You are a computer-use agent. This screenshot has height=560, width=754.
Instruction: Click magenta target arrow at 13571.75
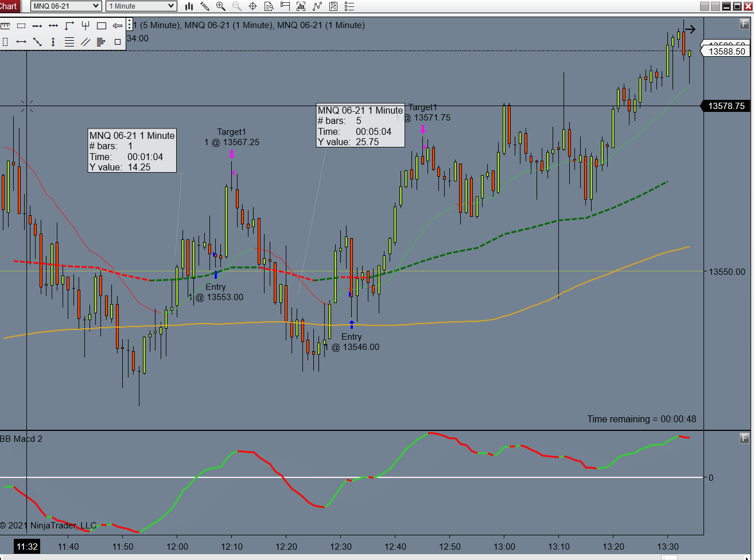(423, 129)
